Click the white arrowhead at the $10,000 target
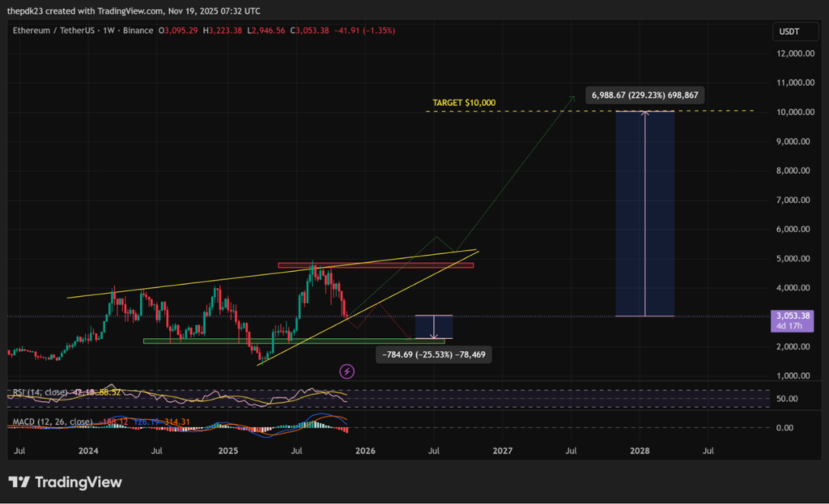Image resolution: width=829 pixels, height=504 pixels. tap(644, 113)
